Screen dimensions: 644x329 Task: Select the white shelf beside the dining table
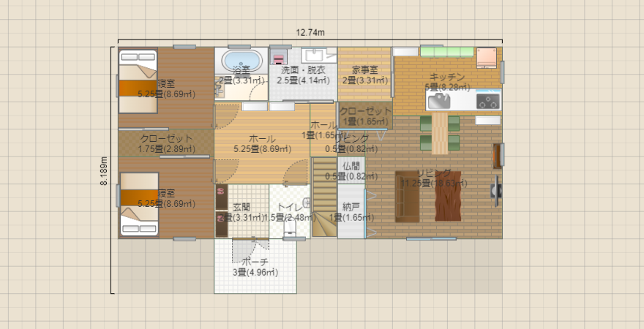pyautogui.click(x=488, y=120)
